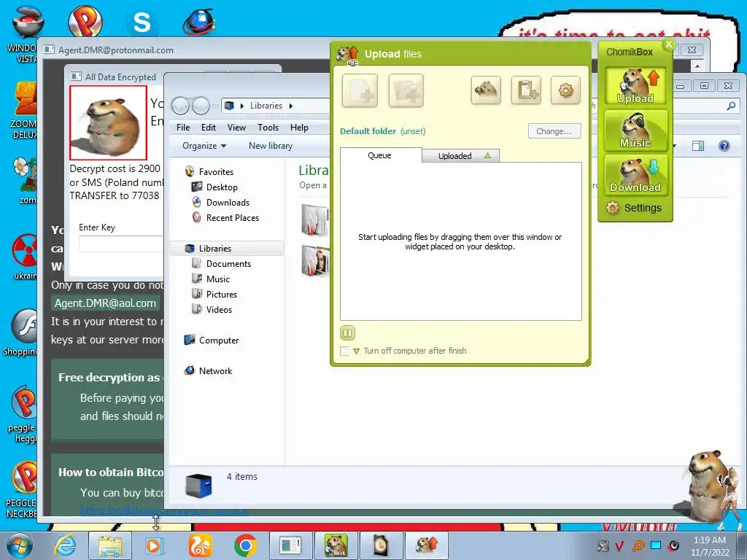
Task: Open Documents library in navigation pane
Action: tap(222, 263)
